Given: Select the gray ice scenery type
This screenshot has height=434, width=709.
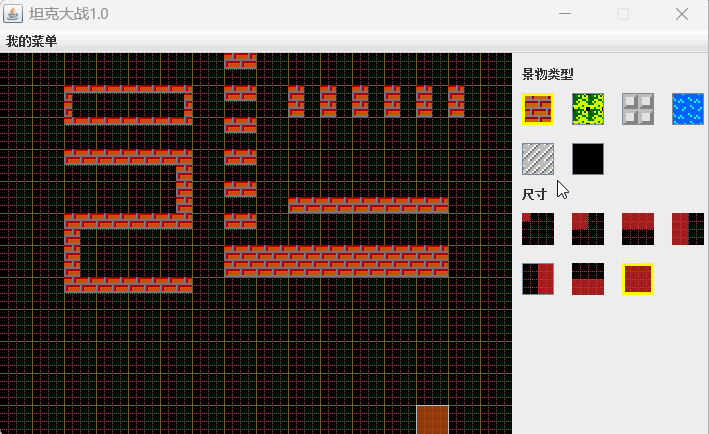Looking at the screenshot, I should click(x=538, y=159).
